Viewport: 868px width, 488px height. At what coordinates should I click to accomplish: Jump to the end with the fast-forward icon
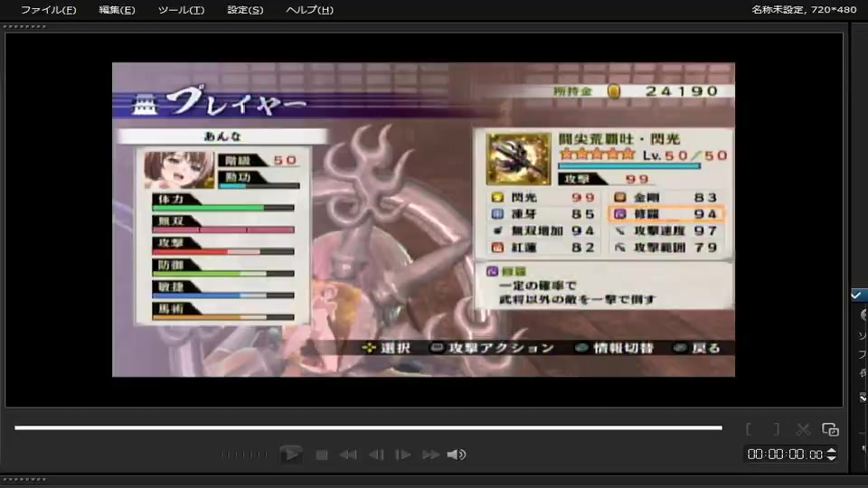pyautogui.click(x=430, y=455)
